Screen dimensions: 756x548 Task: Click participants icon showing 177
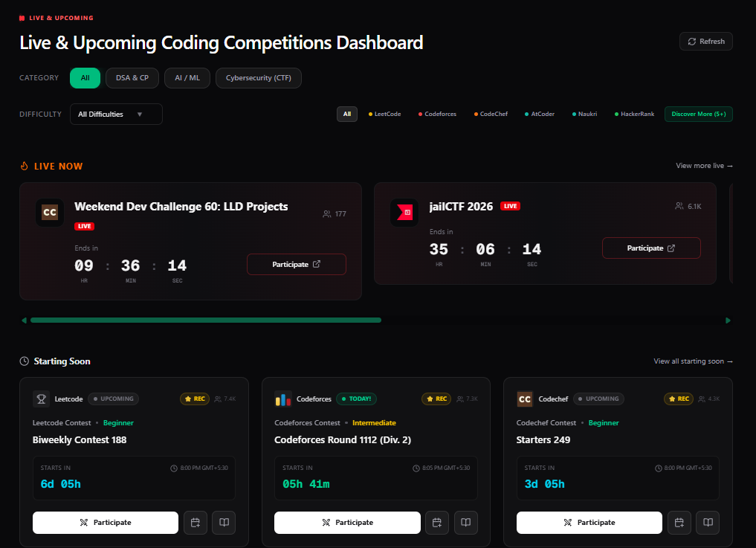point(327,213)
